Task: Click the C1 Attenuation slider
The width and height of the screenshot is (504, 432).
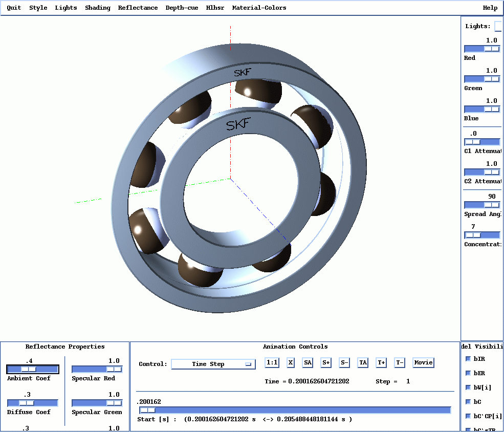Action: click(x=482, y=142)
